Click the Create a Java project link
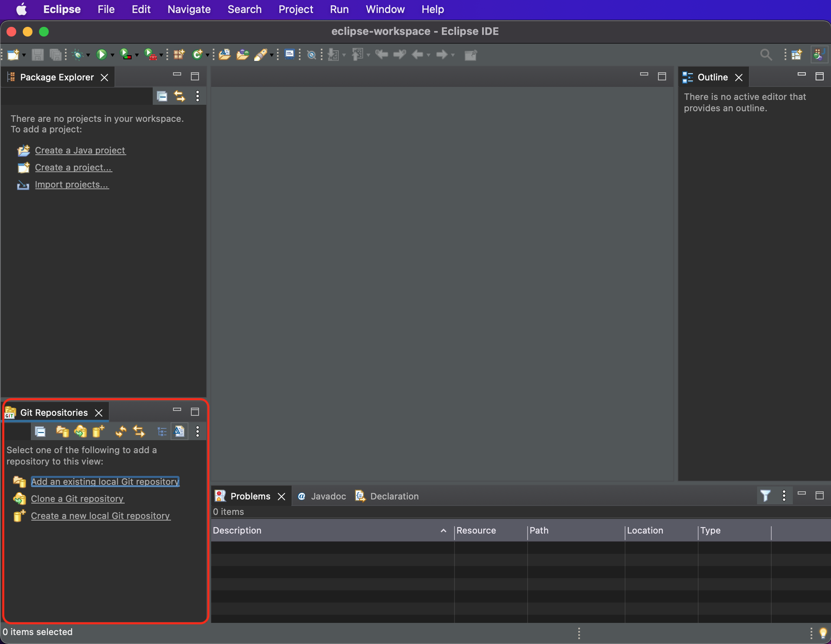 (x=80, y=150)
